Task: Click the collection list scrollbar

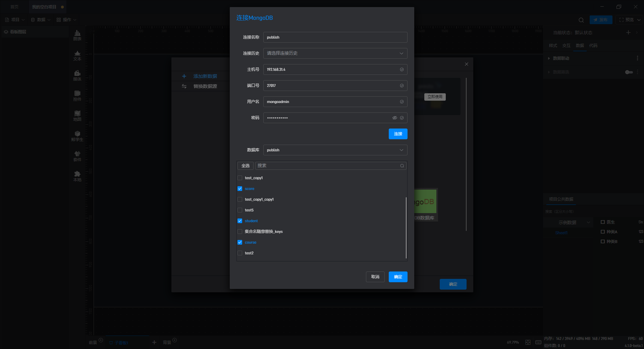Action: pyautogui.click(x=406, y=228)
